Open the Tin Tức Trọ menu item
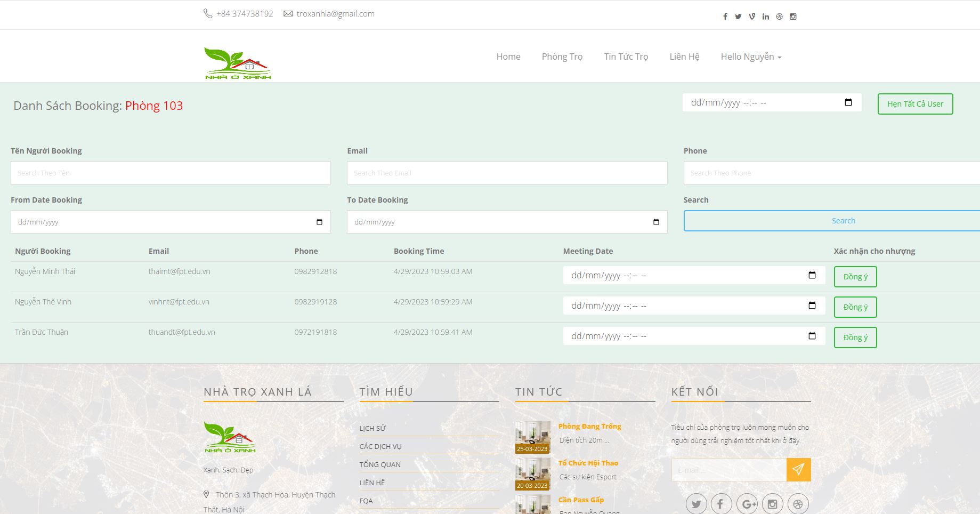This screenshot has height=514, width=980. coord(626,57)
